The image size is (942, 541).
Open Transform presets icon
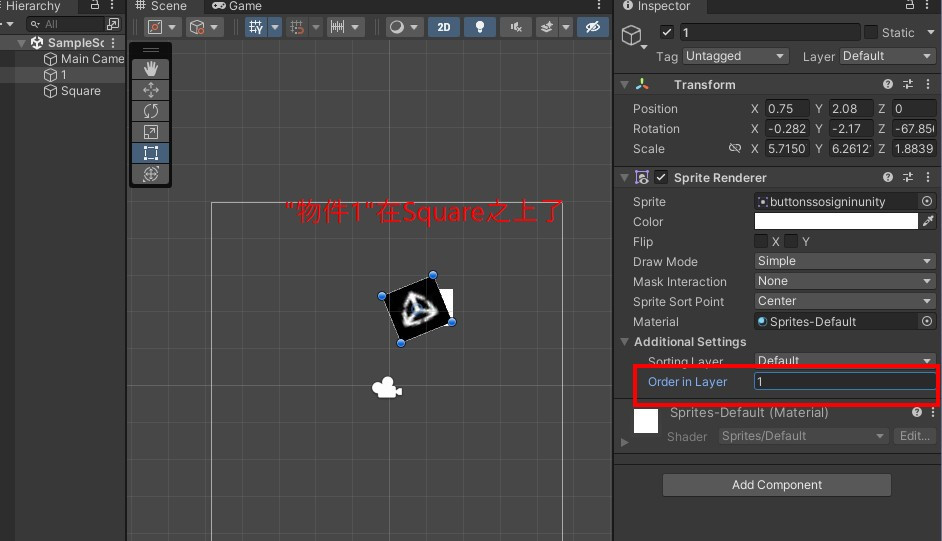pyautogui.click(x=908, y=85)
